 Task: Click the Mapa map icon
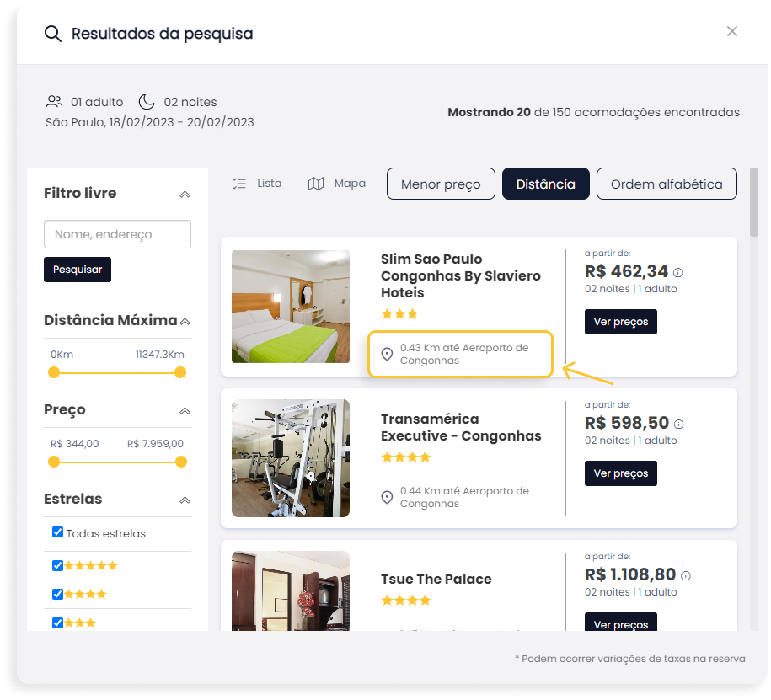coord(316,184)
